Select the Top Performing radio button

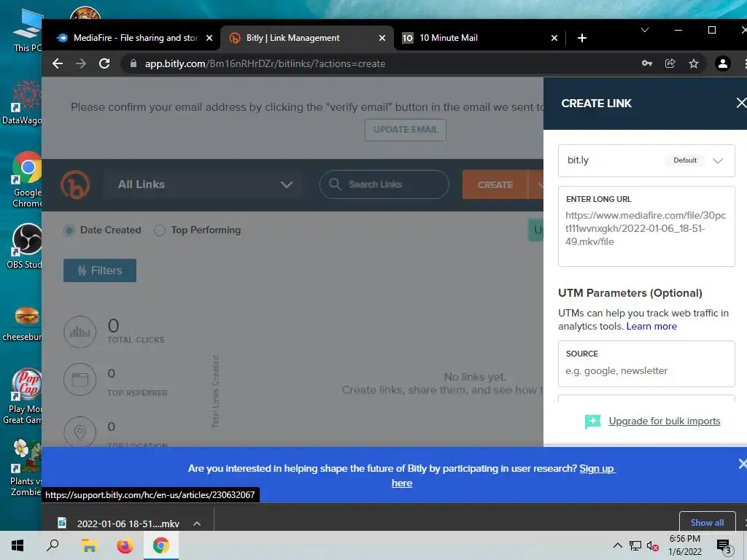click(160, 230)
